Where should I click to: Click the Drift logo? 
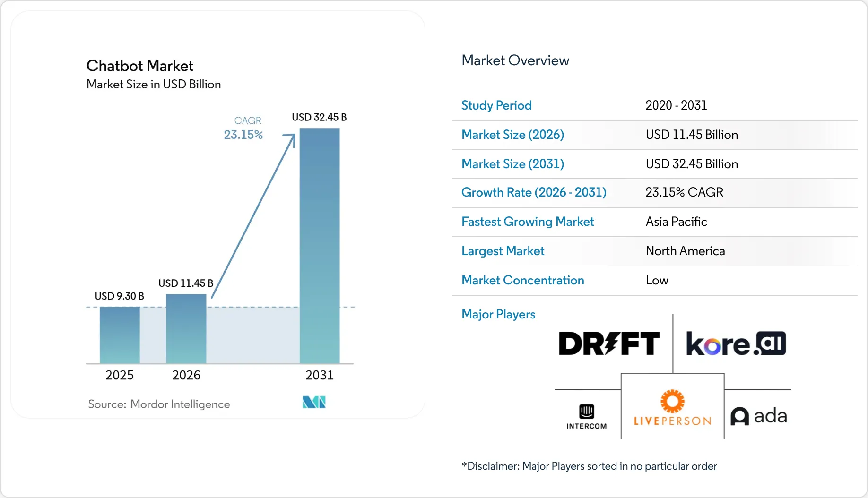(x=609, y=343)
